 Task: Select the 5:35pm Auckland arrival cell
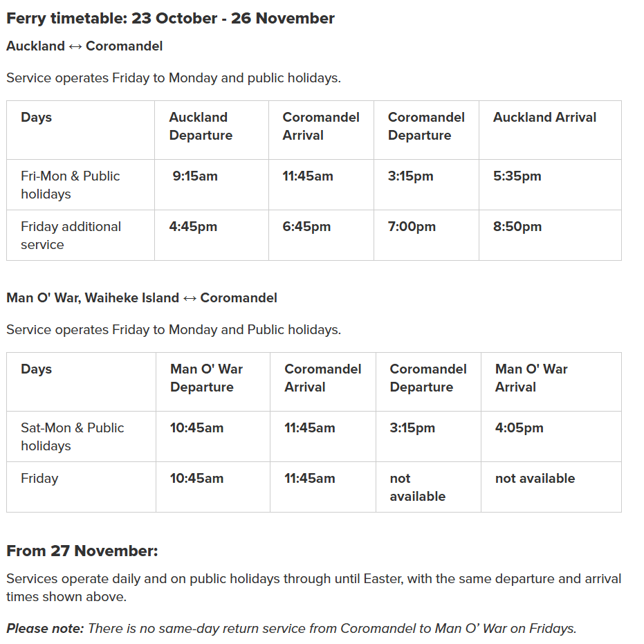click(x=517, y=176)
